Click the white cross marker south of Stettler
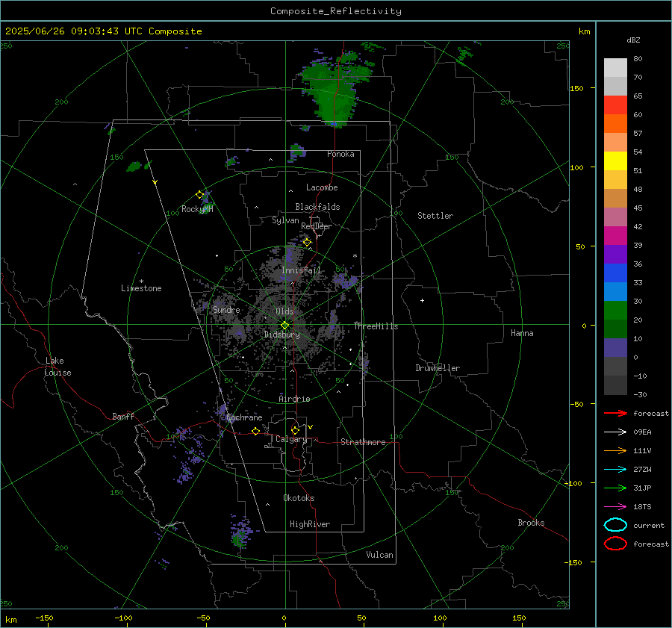Viewport: 672px width, 628px height. tap(422, 300)
